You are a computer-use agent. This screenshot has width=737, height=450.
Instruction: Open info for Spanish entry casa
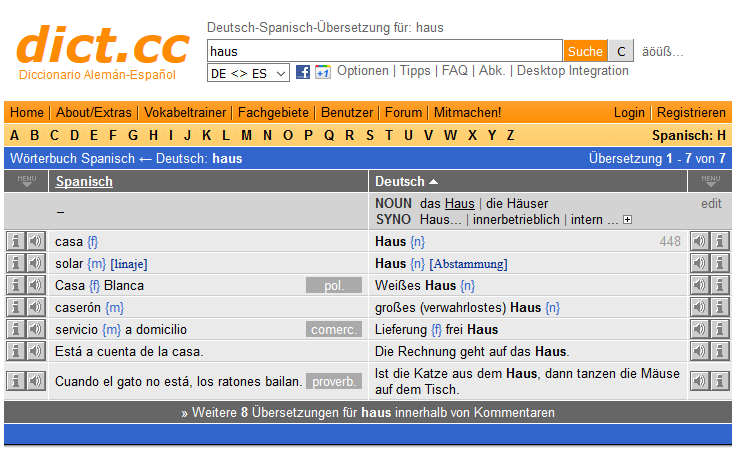pos(16,241)
